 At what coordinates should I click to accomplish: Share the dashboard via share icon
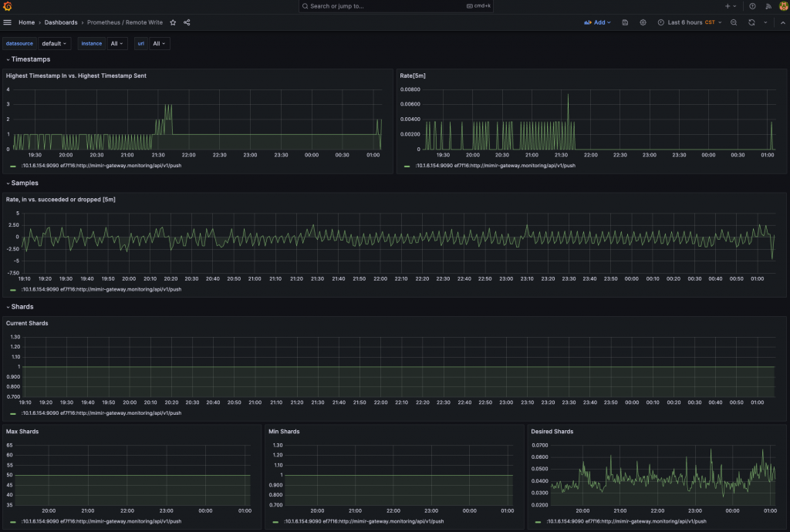(x=187, y=22)
